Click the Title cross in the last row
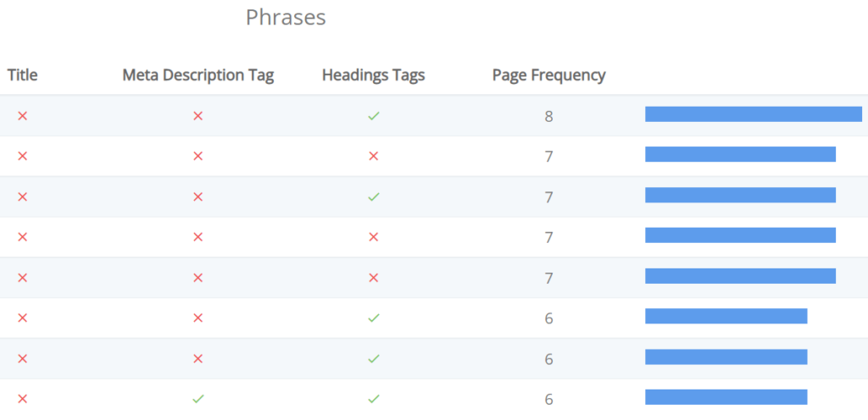Viewport: 868px width, 420px height. click(22, 399)
